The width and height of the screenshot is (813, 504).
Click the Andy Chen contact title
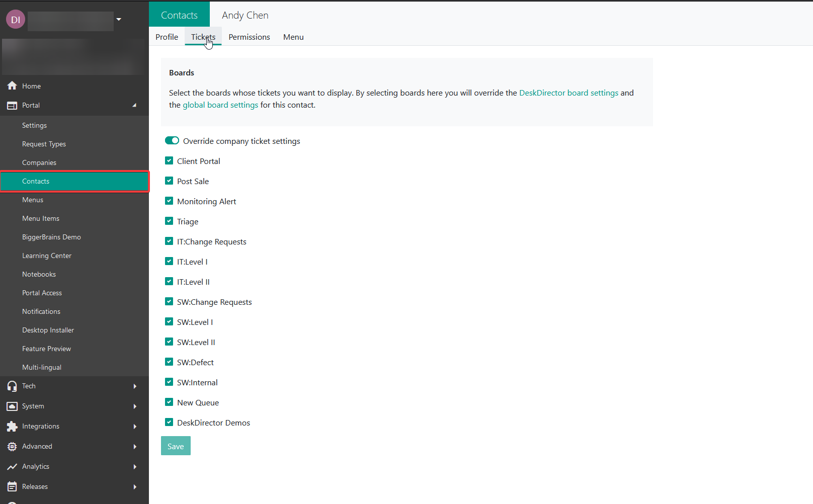(245, 15)
